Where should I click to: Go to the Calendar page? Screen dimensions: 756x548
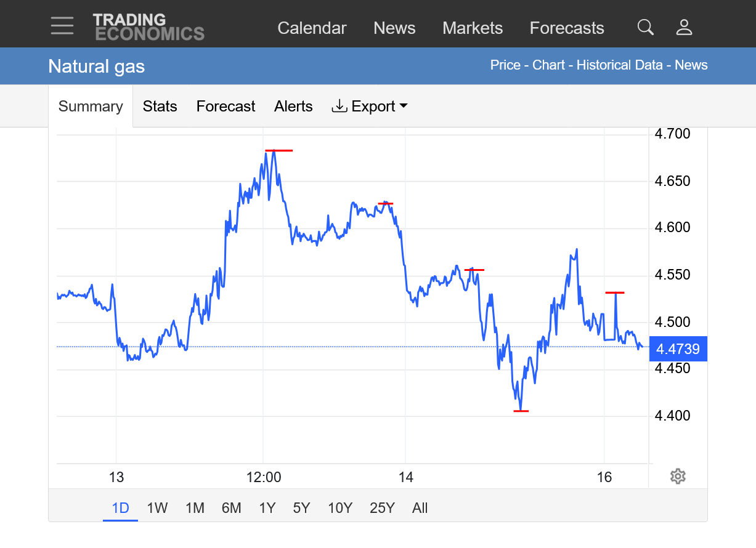(x=312, y=28)
